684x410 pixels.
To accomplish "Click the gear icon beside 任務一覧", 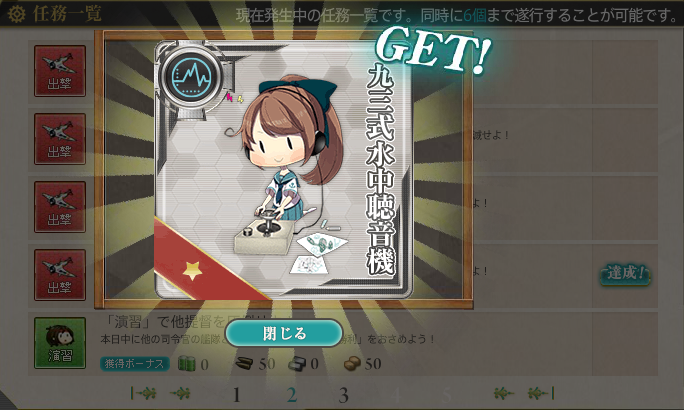I will tap(17, 14).
